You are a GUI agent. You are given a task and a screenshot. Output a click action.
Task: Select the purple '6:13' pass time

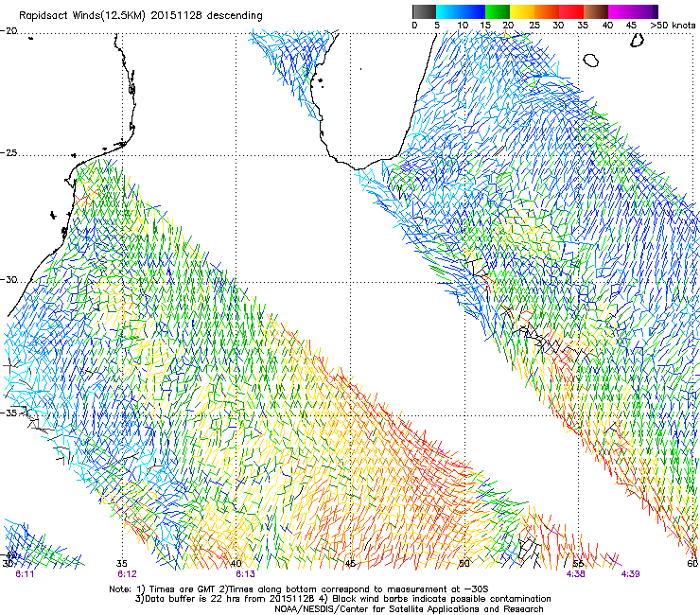coord(246,574)
